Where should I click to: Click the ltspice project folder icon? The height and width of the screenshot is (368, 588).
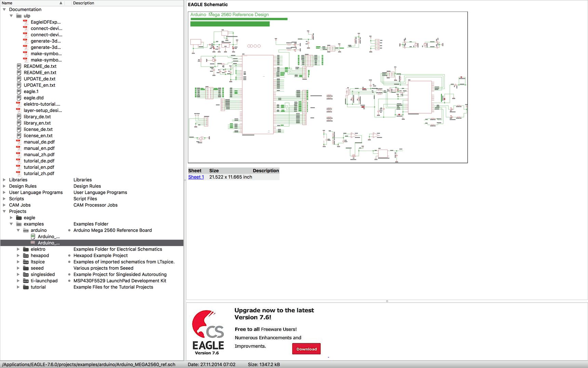tap(26, 262)
